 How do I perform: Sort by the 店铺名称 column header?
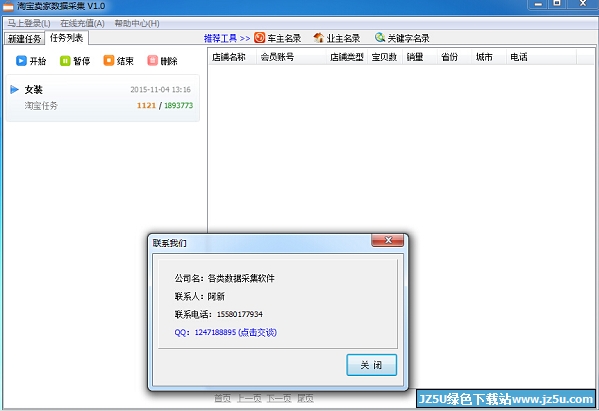pyautogui.click(x=233, y=57)
